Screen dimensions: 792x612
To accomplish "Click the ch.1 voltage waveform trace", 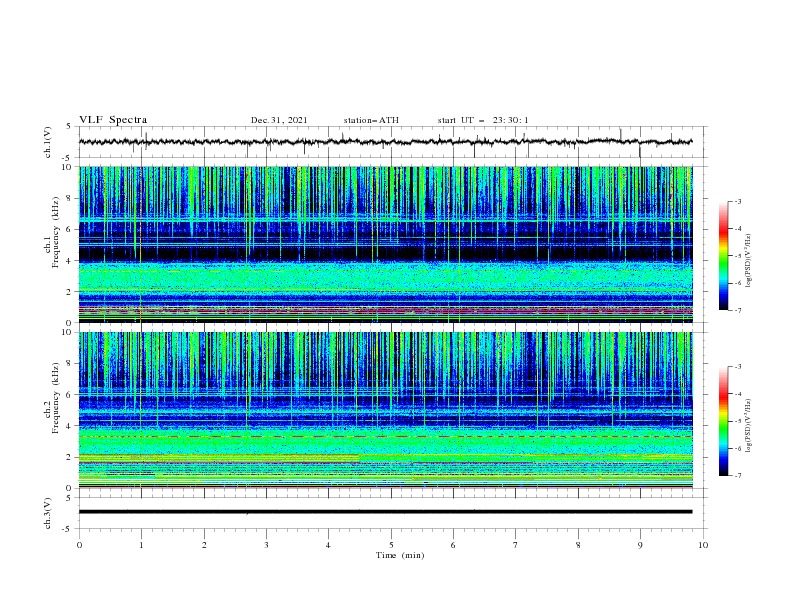I will click(385, 142).
